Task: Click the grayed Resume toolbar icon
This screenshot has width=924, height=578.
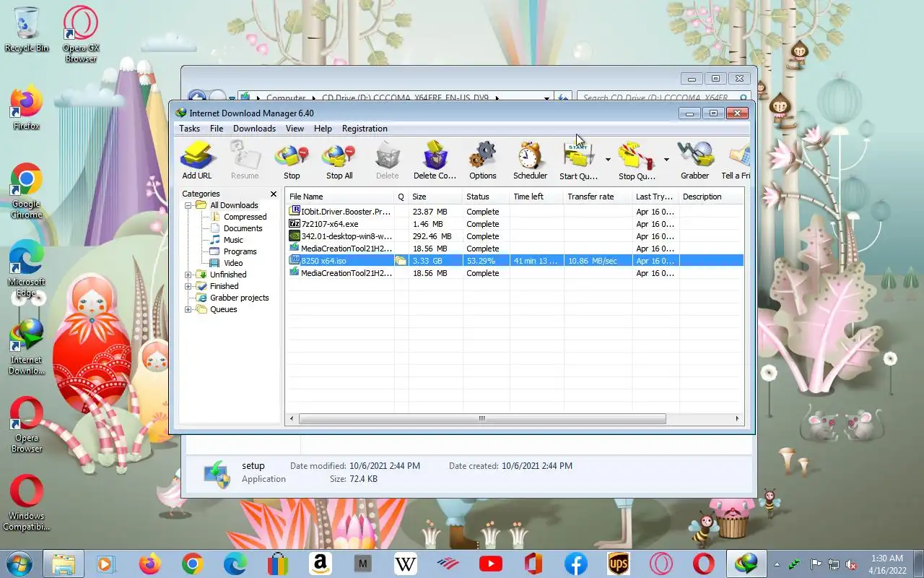Action: coord(245,160)
